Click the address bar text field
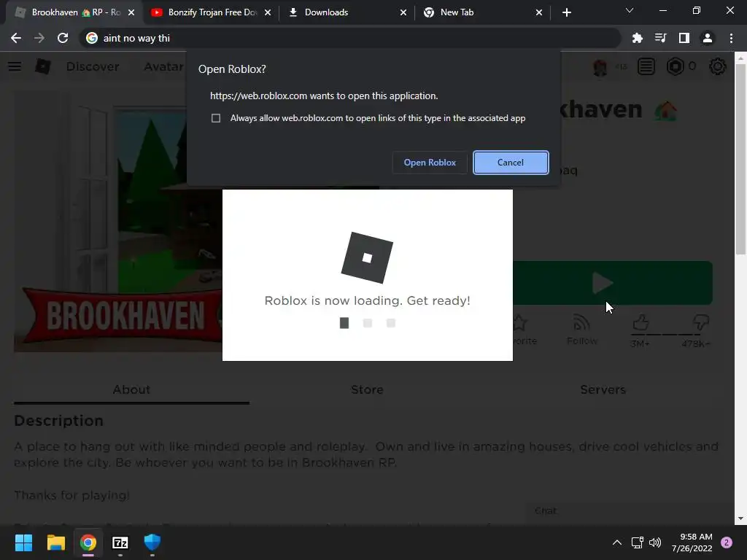This screenshot has width=747, height=560. [x=350, y=38]
